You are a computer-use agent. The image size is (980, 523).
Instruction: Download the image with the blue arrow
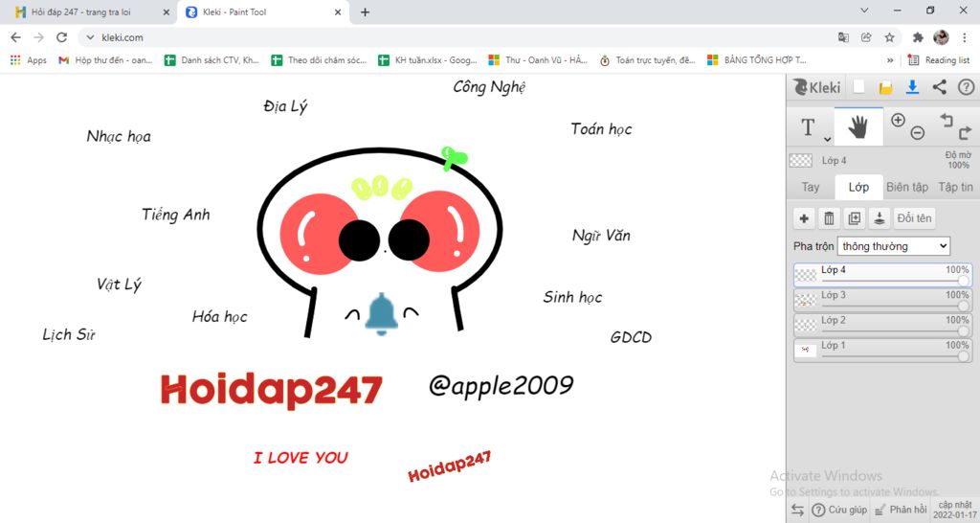click(x=912, y=87)
